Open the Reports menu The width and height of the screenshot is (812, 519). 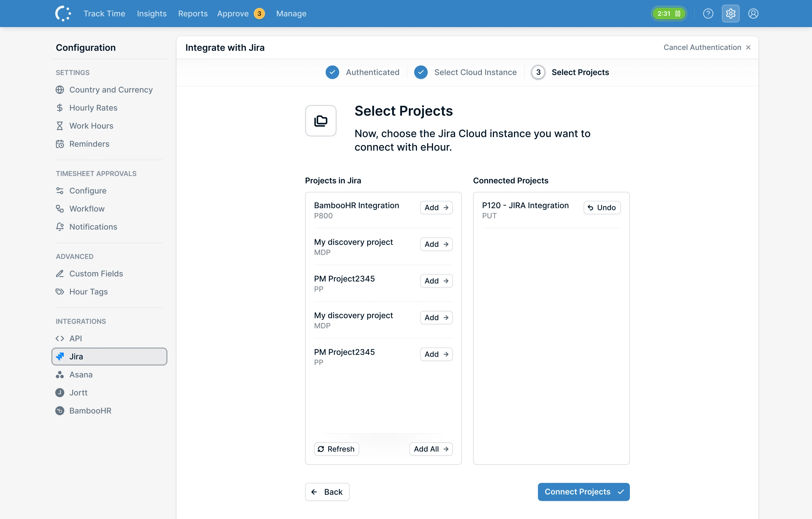pos(193,14)
